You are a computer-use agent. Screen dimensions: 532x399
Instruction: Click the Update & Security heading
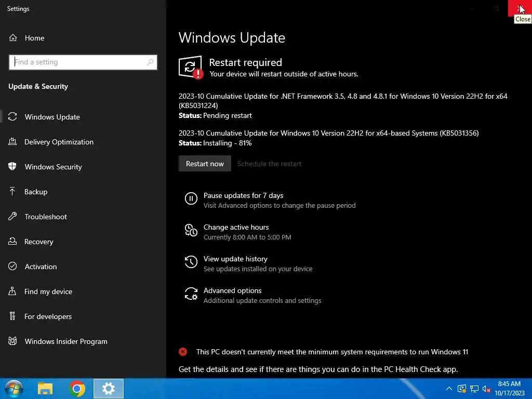38,87
